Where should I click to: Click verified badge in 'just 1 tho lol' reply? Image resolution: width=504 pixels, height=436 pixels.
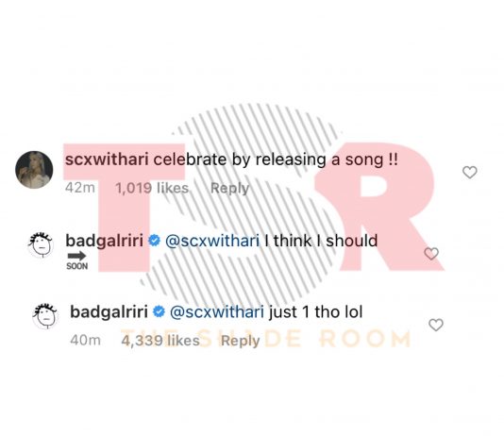[x=160, y=311]
